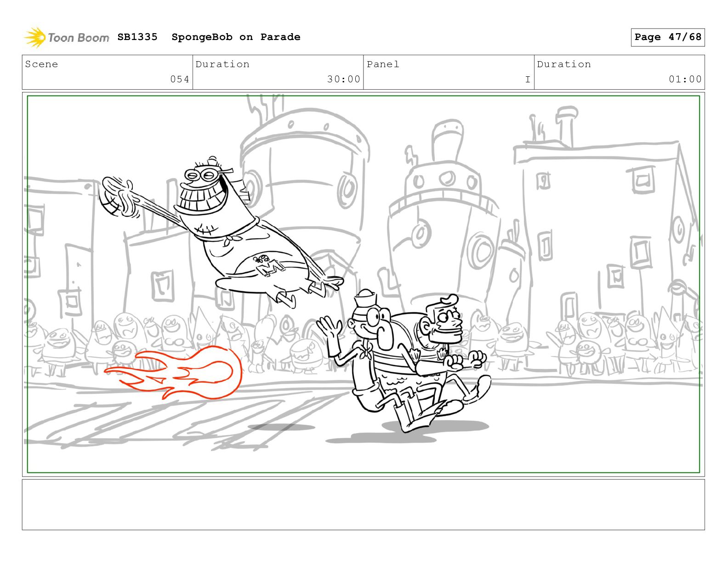Screen dimensions: 728x563
Task: Click the scene number '054'
Action: pyautogui.click(x=180, y=79)
